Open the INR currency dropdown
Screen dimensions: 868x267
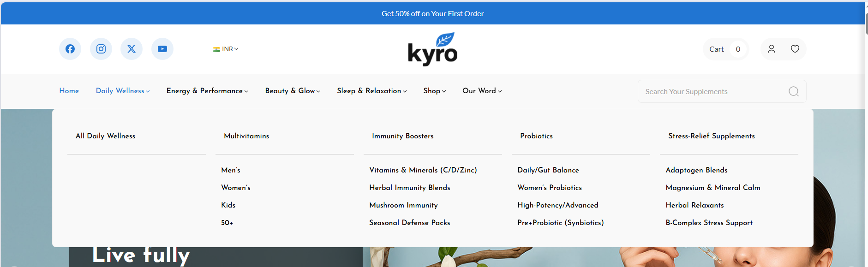coord(226,49)
